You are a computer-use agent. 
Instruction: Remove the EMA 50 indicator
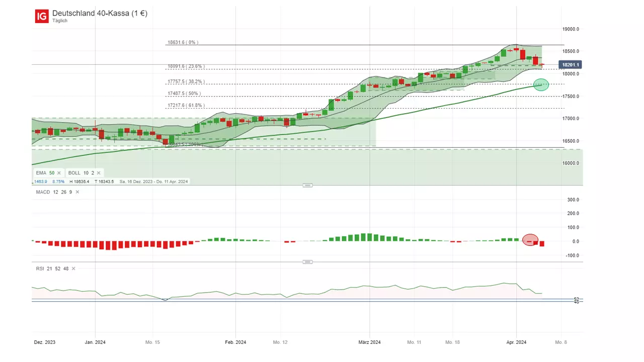[59, 173]
